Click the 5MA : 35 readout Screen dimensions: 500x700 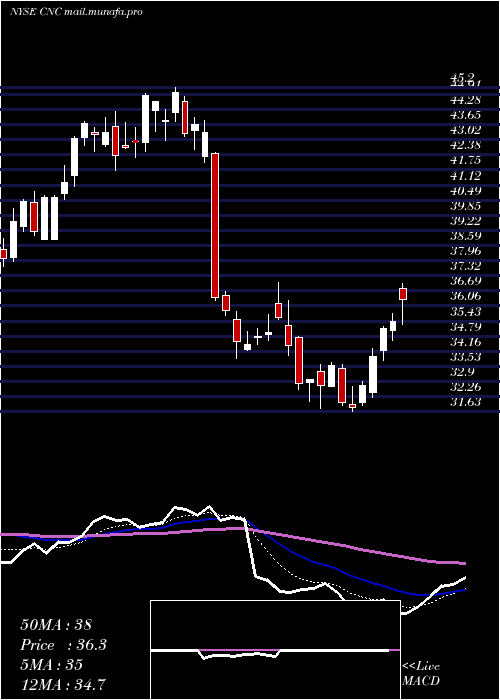click(51, 664)
